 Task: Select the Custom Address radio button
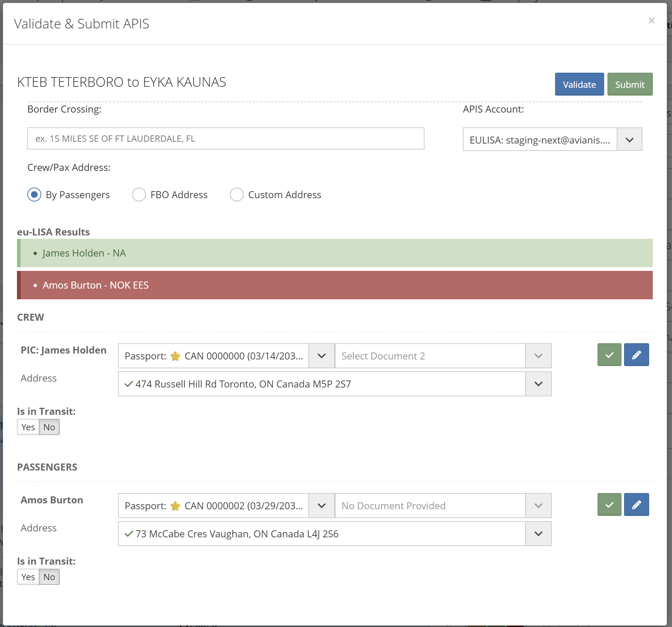coord(236,194)
